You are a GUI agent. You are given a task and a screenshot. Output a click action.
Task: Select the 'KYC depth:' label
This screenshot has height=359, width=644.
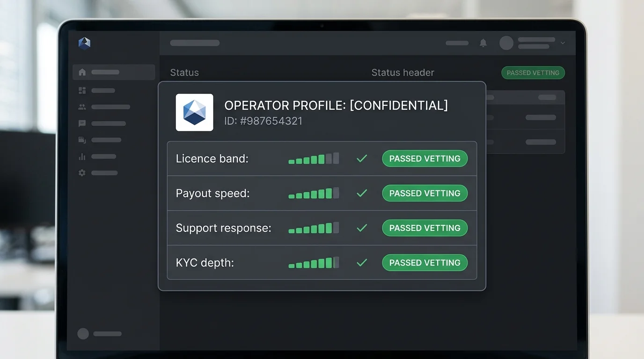(205, 263)
